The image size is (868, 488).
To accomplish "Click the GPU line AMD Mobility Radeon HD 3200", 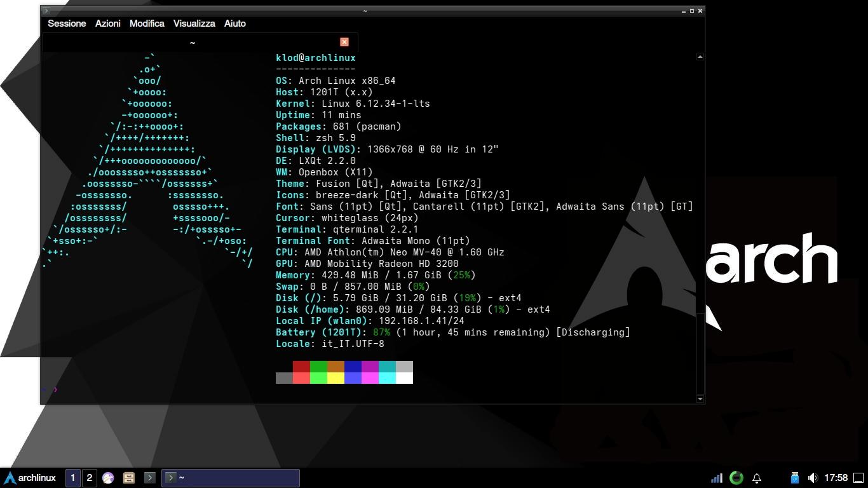I will (367, 264).
